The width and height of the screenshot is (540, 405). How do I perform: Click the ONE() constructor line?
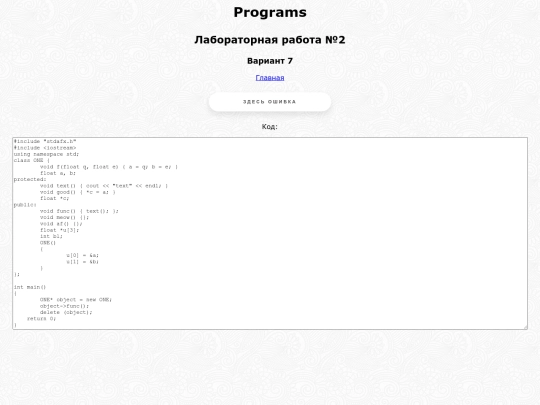(48, 243)
